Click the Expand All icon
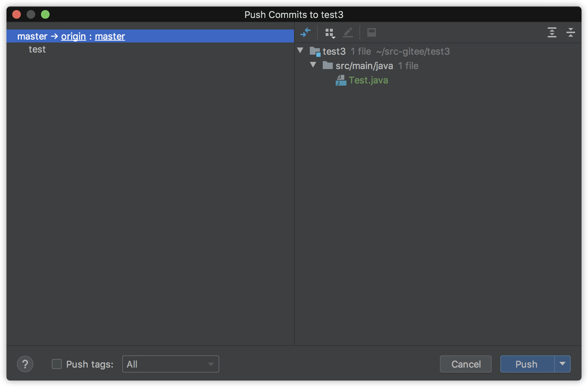This screenshot has width=588, height=387. (x=552, y=32)
